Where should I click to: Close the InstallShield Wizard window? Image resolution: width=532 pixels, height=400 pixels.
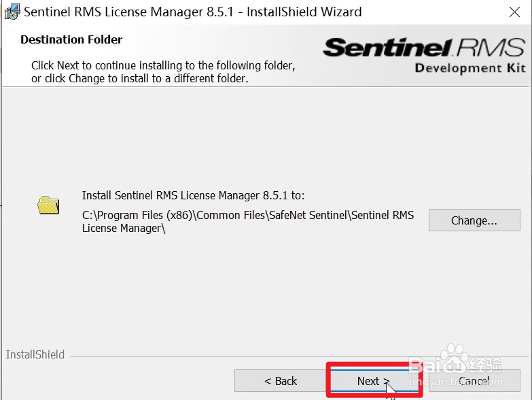515,12
